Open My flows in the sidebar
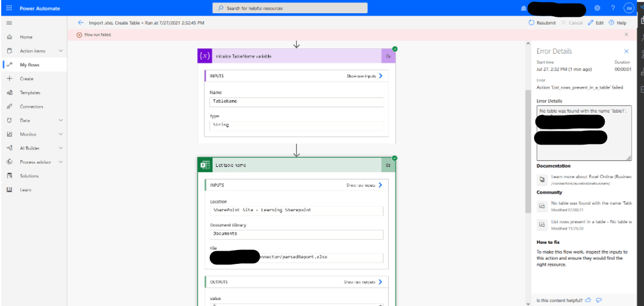 pyautogui.click(x=30, y=65)
